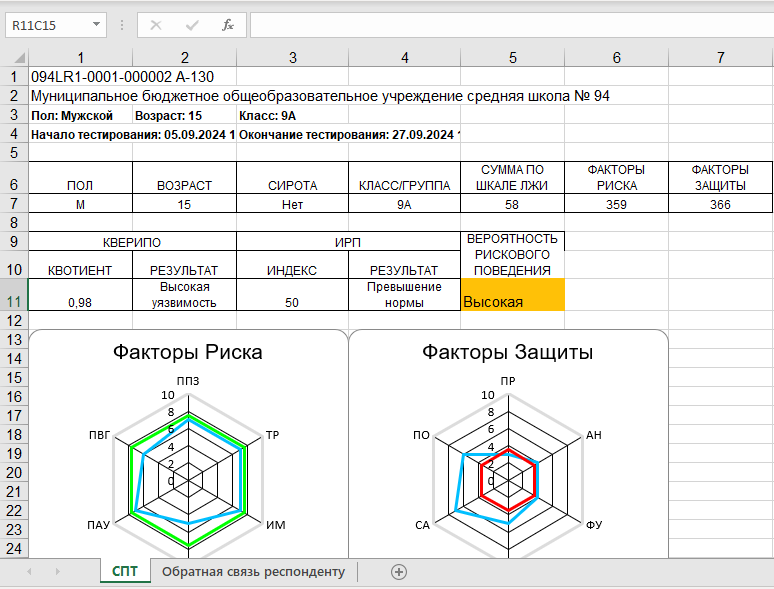Click next sheet navigation arrow
The width and height of the screenshot is (774, 589).
click(57, 572)
